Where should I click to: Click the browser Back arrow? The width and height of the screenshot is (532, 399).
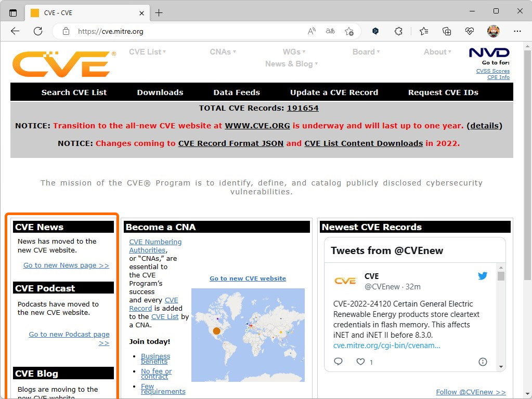click(15, 31)
